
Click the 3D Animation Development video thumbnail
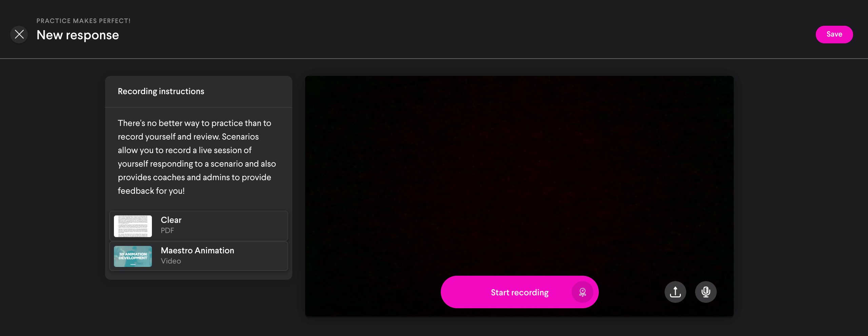[x=133, y=256]
